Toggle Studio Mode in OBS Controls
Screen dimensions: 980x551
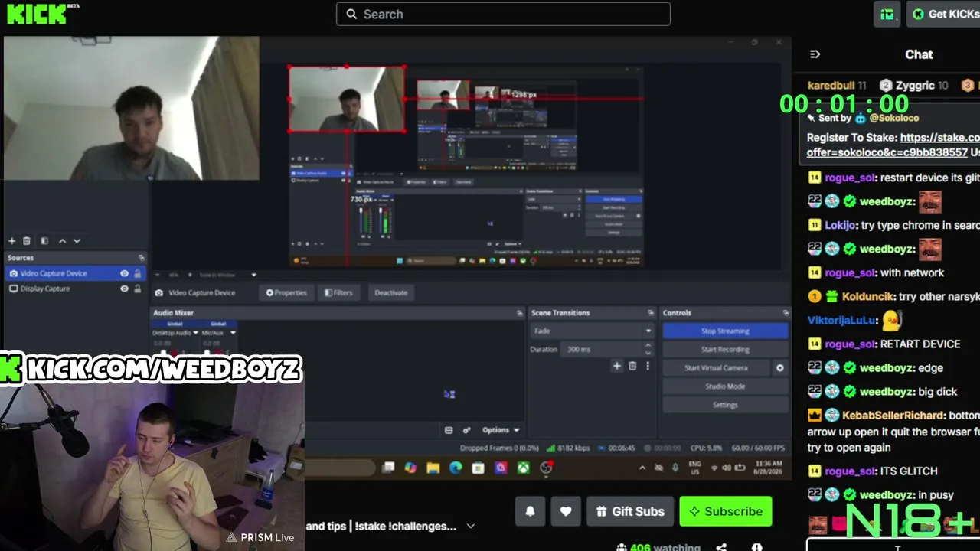click(x=725, y=386)
